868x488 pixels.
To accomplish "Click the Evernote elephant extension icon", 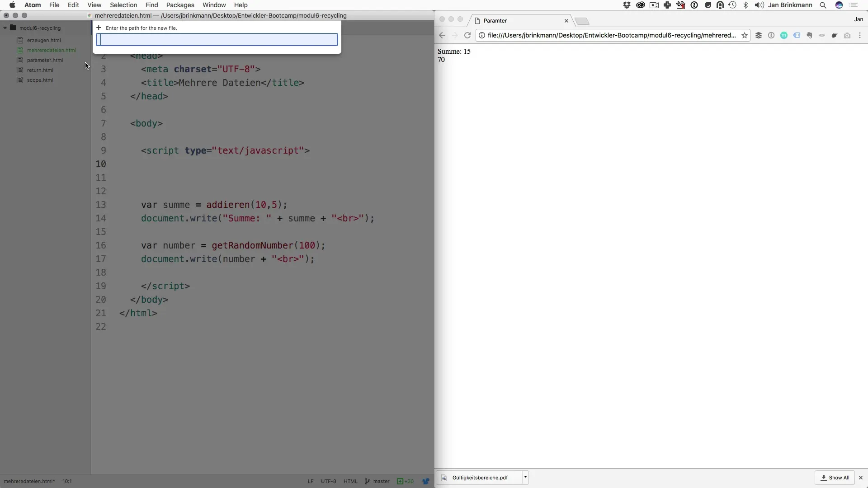I will [809, 35].
